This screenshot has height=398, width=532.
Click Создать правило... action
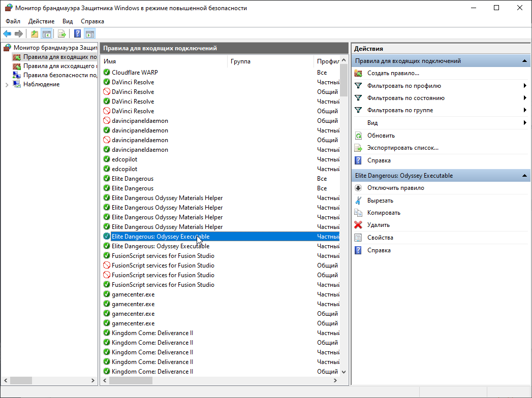(393, 73)
